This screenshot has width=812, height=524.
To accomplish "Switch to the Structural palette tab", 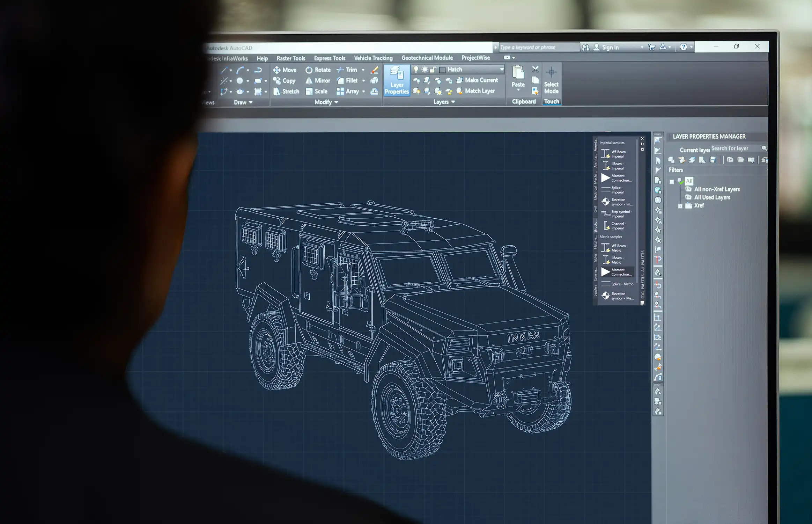I will 596,226.
